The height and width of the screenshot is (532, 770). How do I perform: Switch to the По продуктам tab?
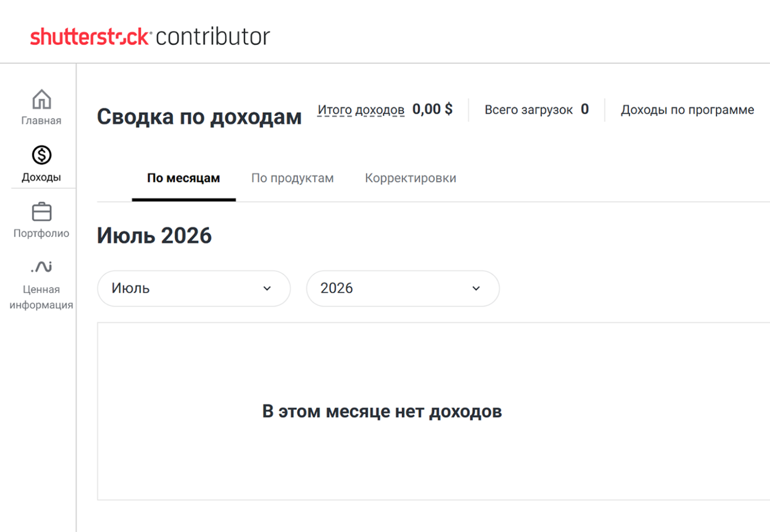[292, 178]
